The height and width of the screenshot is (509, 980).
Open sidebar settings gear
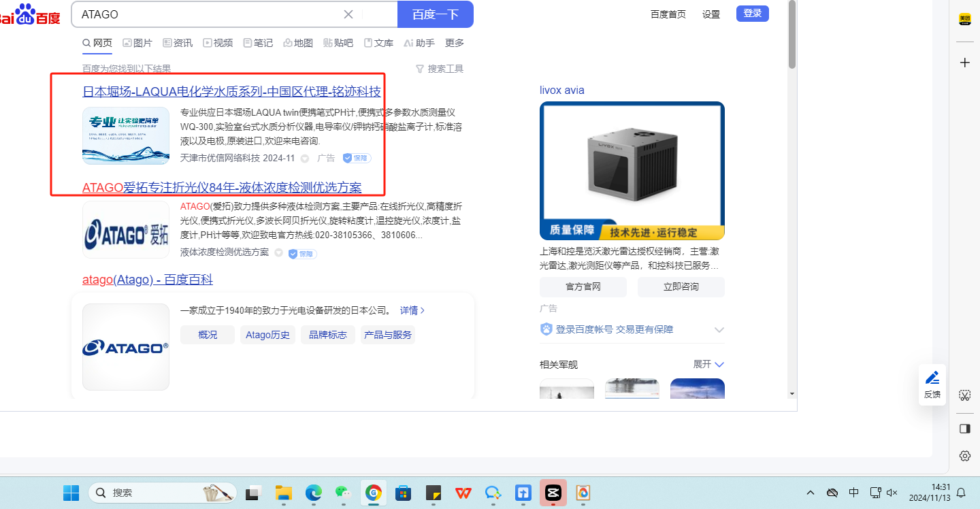pos(964,456)
